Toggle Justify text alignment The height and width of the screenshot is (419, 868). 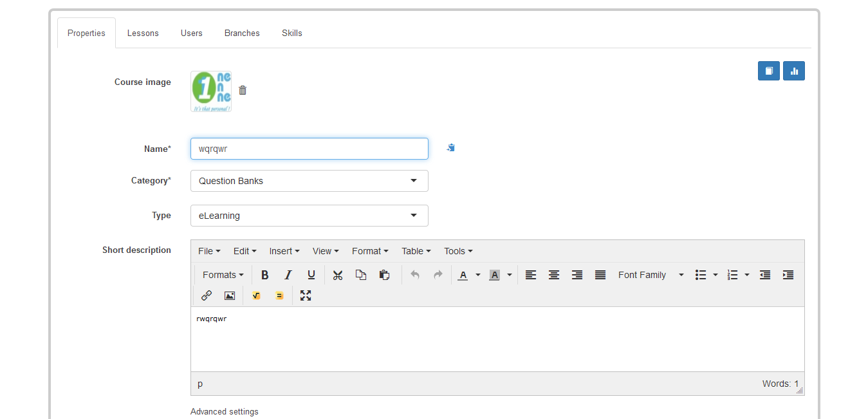point(600,275)
